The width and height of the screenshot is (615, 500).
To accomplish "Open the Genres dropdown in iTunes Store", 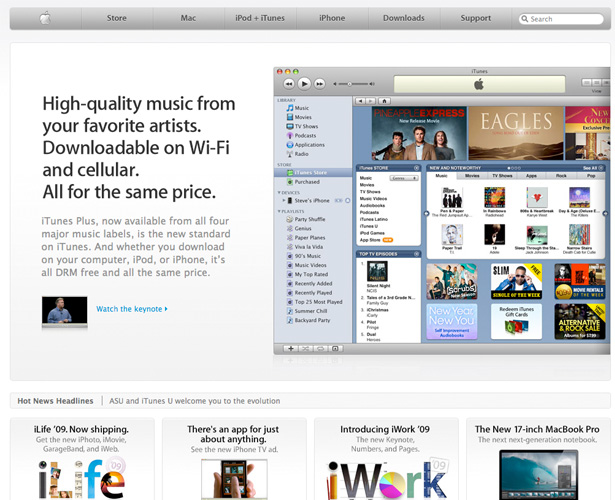I will coord(404,178).
